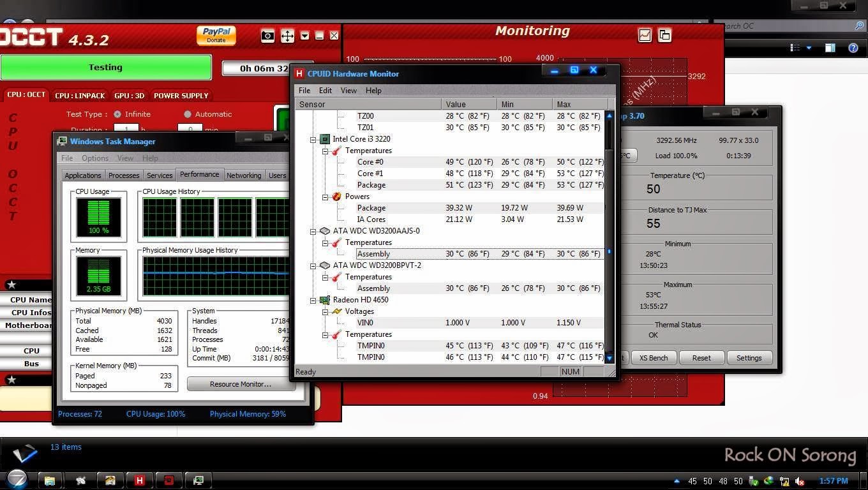
Task: Click the muted volume tray icon
Action: coord(799,481)
